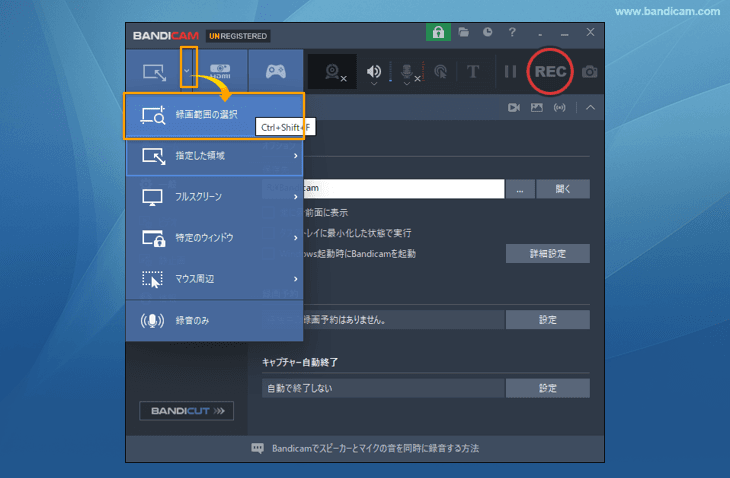This screenshot has height=478, width=730.
Task: Click the 録画予約はありません status text
Action: tap(345, 320)
